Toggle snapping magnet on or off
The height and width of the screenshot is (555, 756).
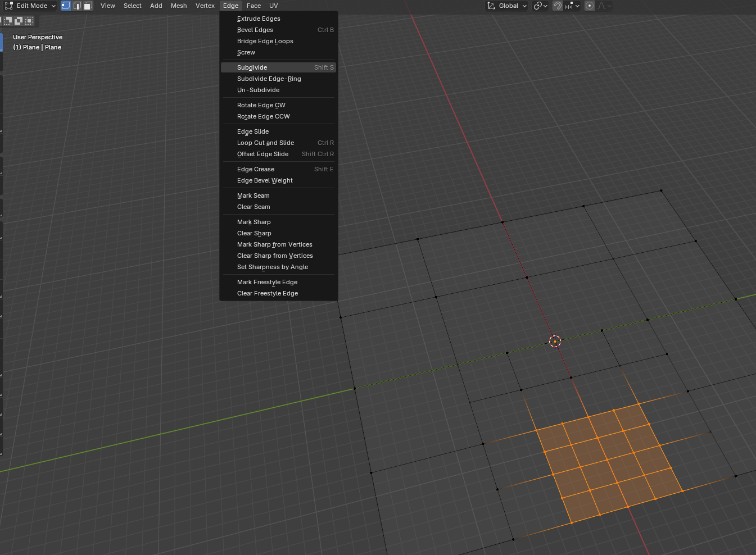tap(558, 6)
